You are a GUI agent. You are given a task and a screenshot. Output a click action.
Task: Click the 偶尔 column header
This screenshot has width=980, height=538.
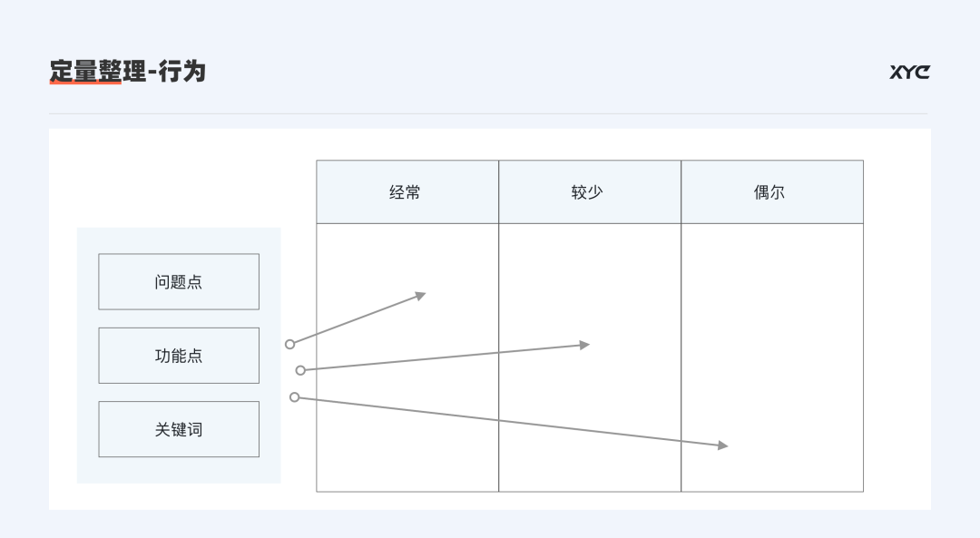[x=771, y=192]
